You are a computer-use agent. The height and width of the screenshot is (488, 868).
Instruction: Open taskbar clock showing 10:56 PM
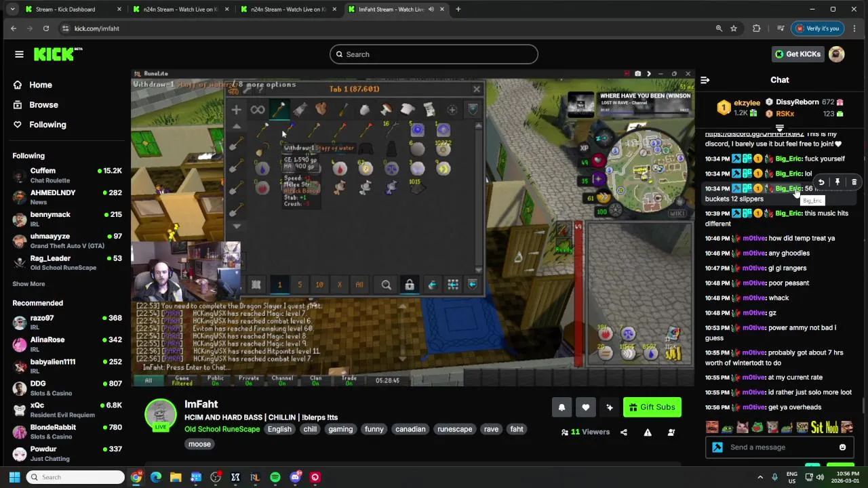click(x=846, y=477)
